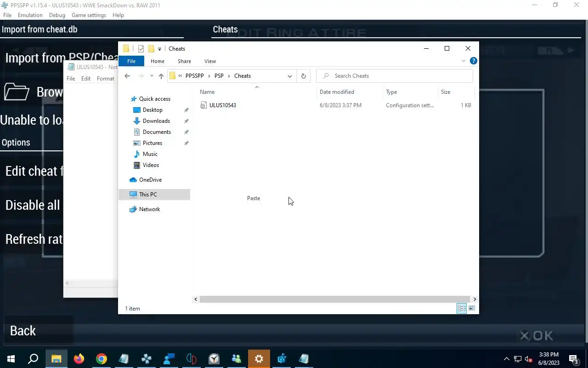Open PPSSPP Game settings menu

coord(89,15)
